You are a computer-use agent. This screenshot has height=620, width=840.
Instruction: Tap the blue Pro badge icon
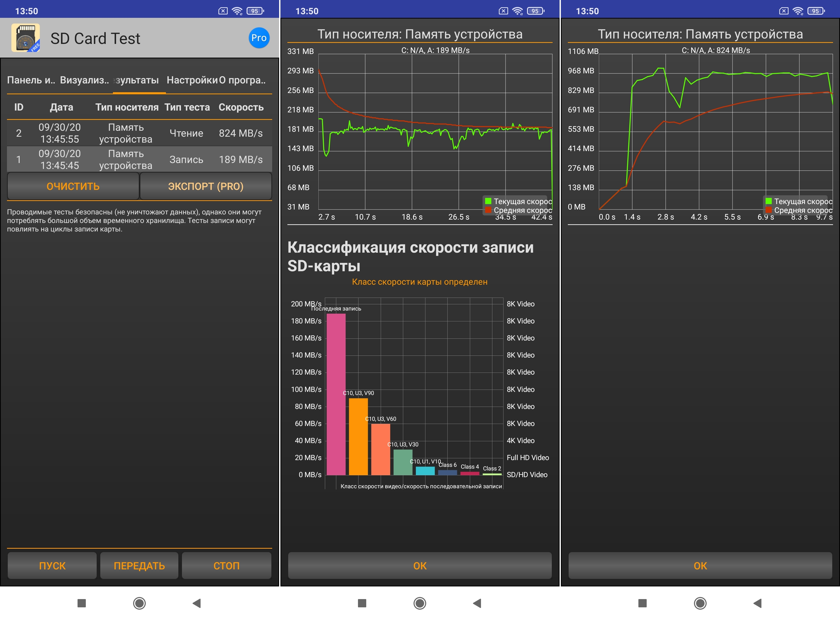point(259,38)
